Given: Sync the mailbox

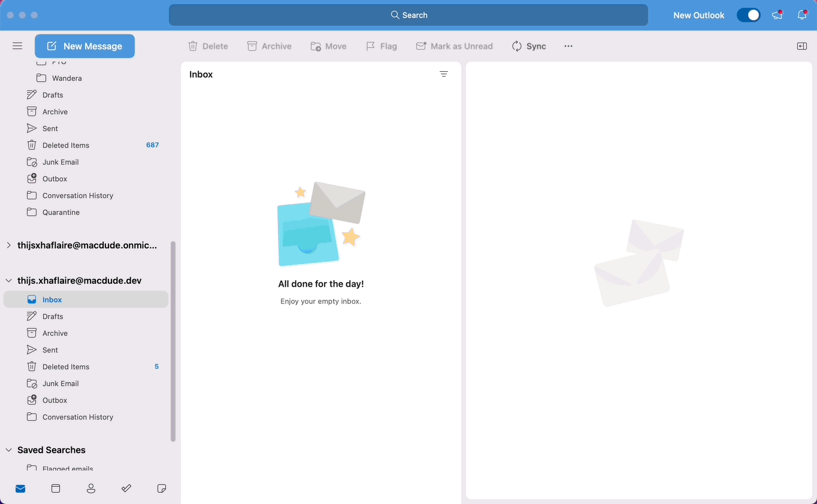Looking at the screenshot, I should tap(528, 46).
